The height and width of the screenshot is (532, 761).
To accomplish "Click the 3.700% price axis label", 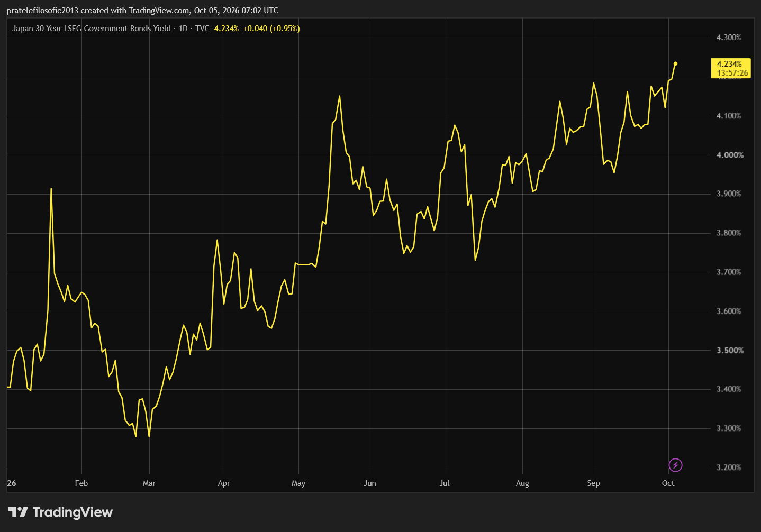I will (x=729, y=272).
